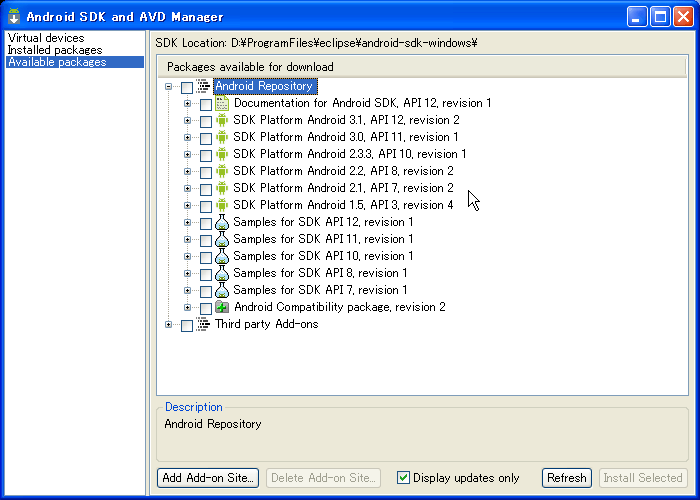Click the Third party Add-ons category icon

(203, 324)
